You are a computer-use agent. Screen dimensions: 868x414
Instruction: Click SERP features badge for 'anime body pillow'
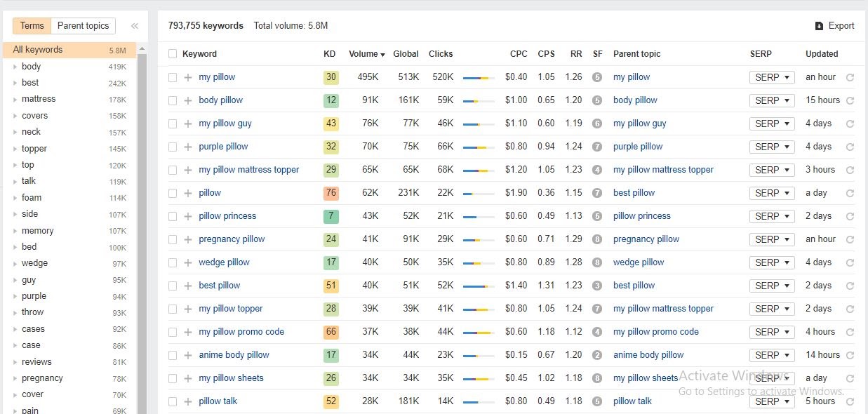tap(597, 355)
